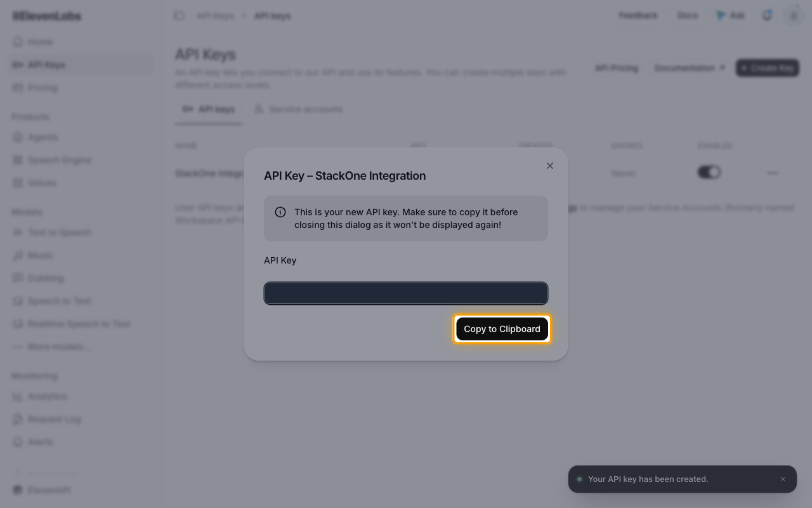812x508 pixels.
Task: Close the StackOne Integration API key dialog
Action: click(x=550, y=166)
